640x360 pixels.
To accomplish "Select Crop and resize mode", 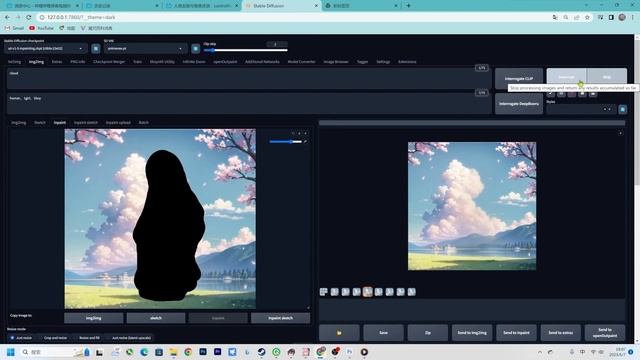I will [53, 338].
